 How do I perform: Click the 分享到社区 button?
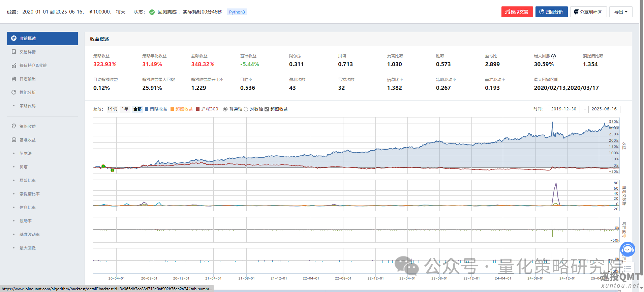[588, 12]
